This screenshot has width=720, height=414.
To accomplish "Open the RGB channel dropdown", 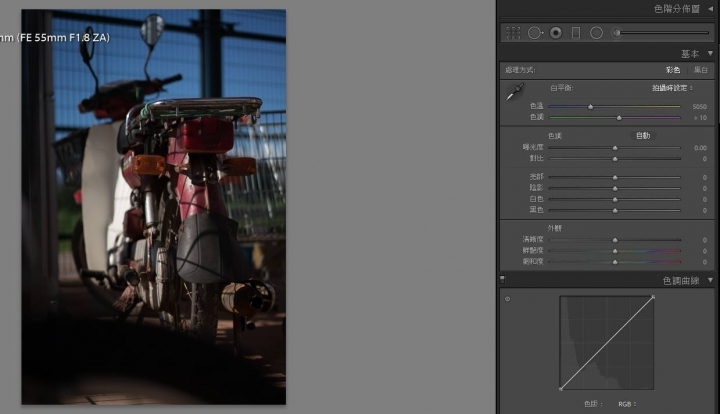I will pyautogui.click(x=627, y=404).
